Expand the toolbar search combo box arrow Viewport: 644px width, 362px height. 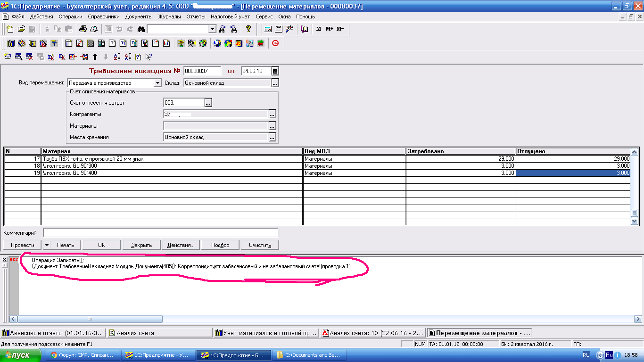pos(212,29)
